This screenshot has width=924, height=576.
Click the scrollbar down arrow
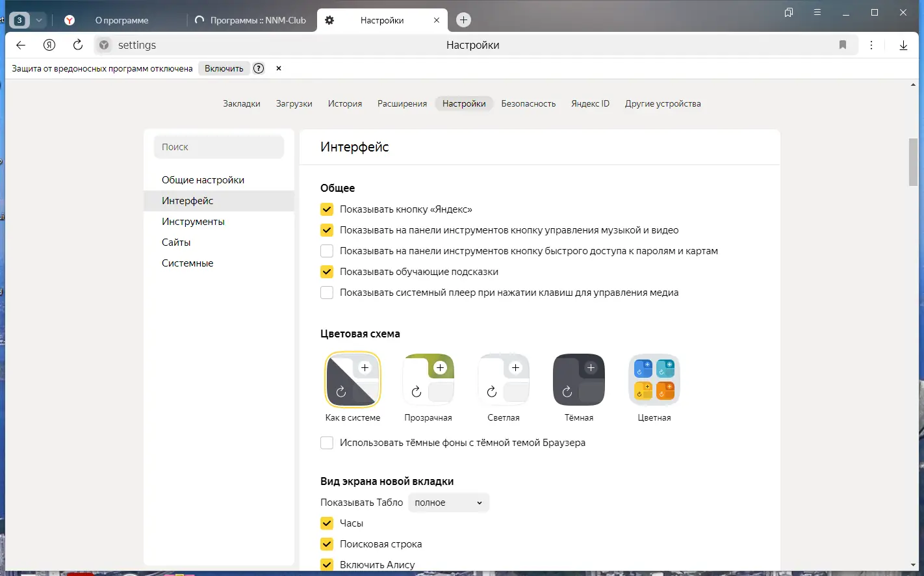click(913, 566)
